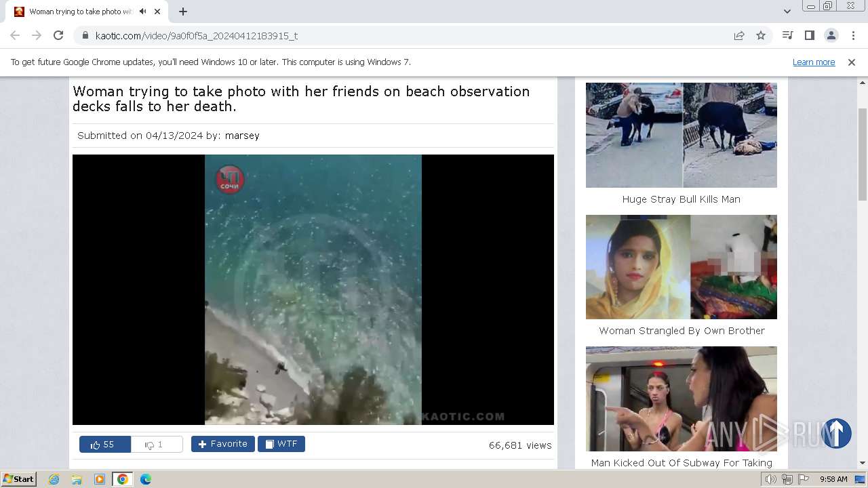The height and width of the screenshot is (488, 868).
Task: Open the Huge Stray Bull Kills Man title
Action: click(x=682, y=199)
